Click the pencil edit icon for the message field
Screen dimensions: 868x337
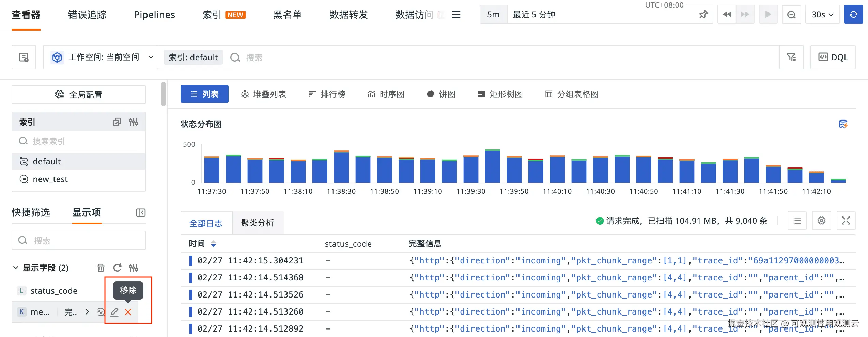tap(114, 312)
